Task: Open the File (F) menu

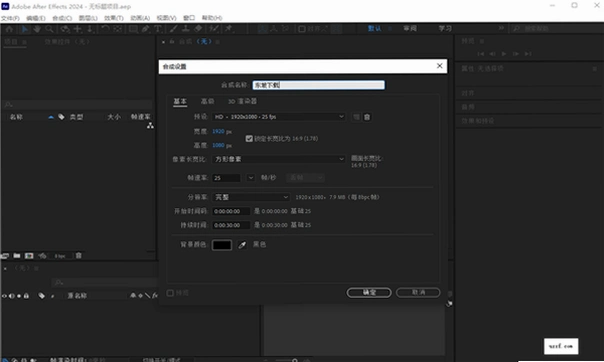Action: pos(10,18)
